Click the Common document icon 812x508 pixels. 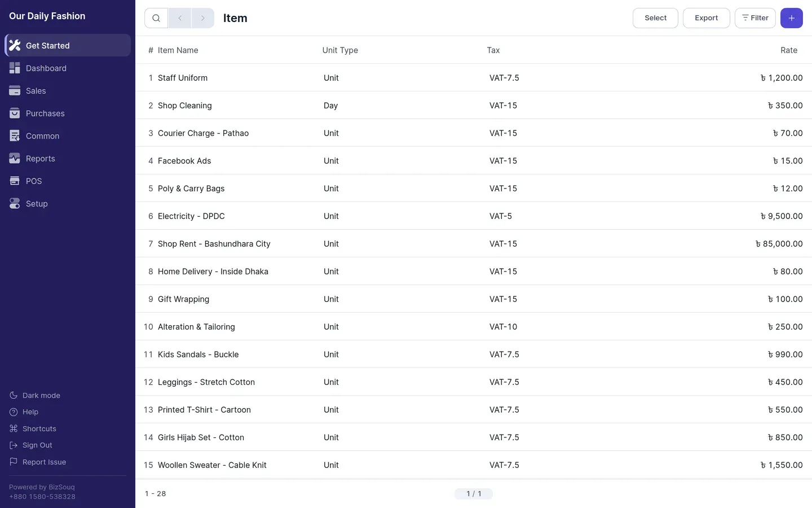click(15, 135)
